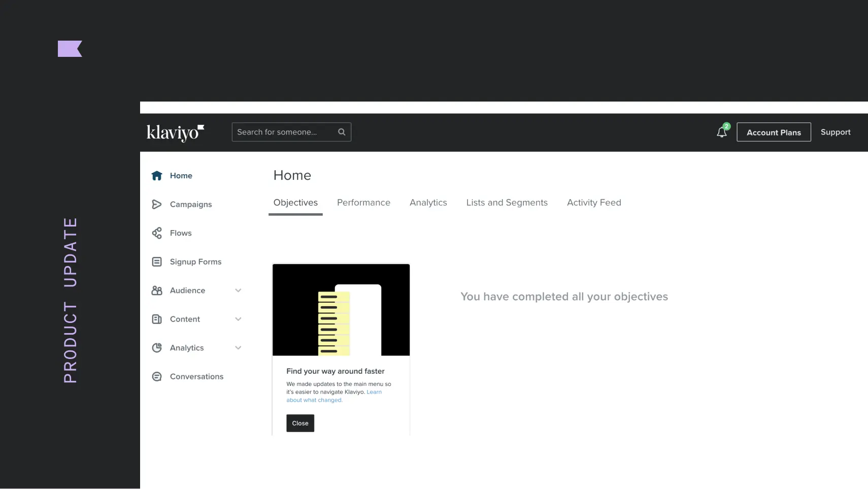Viewport: 868px width, 489px height.
Task: Click the Home page heading
Action: click(292, 175)
